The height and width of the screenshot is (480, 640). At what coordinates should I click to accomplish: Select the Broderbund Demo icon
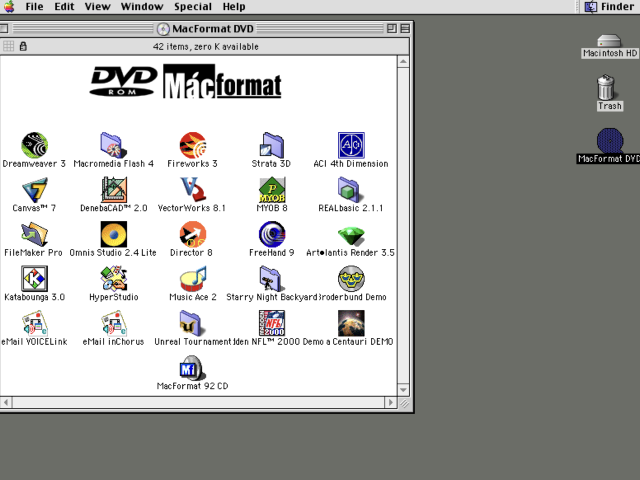coord(351,278)
